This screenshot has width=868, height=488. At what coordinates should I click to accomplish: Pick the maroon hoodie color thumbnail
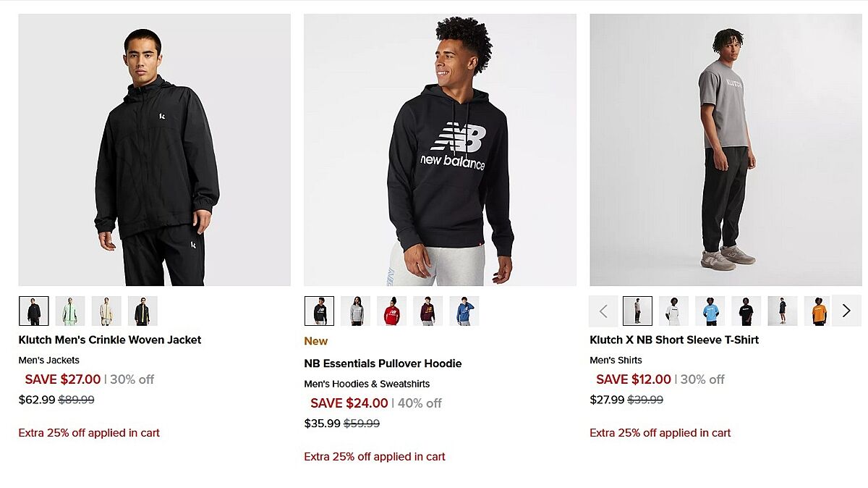[427, 311]
